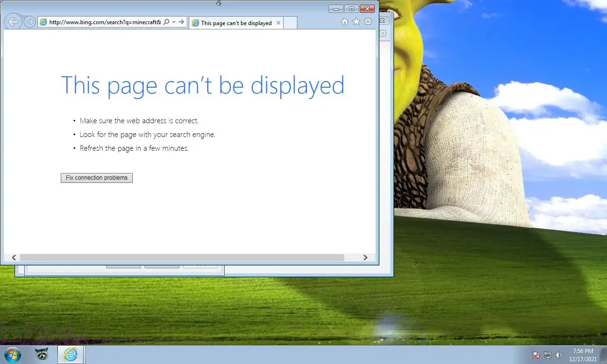607x364 pixels.
Task: Click the volume speaker tray icon
Action: 559,355
